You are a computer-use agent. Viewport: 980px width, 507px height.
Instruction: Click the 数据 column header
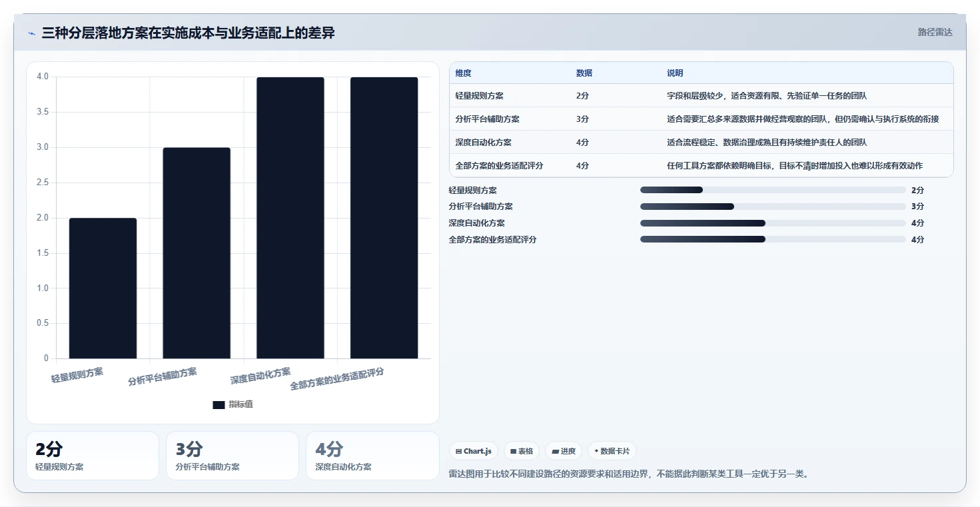tap(584, 73)
